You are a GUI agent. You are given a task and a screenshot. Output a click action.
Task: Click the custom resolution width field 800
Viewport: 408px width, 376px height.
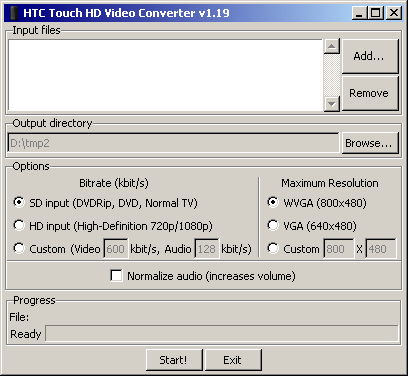pos(338,248)
